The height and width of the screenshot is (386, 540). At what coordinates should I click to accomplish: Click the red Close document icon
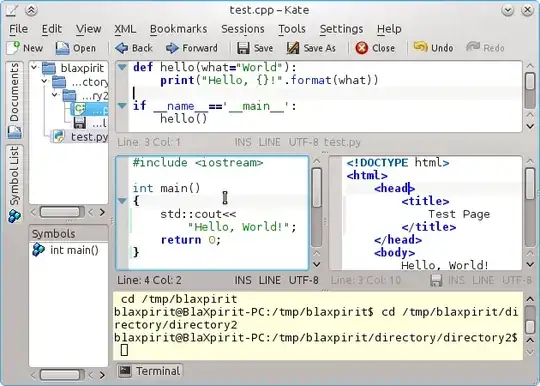click(362, 48)
